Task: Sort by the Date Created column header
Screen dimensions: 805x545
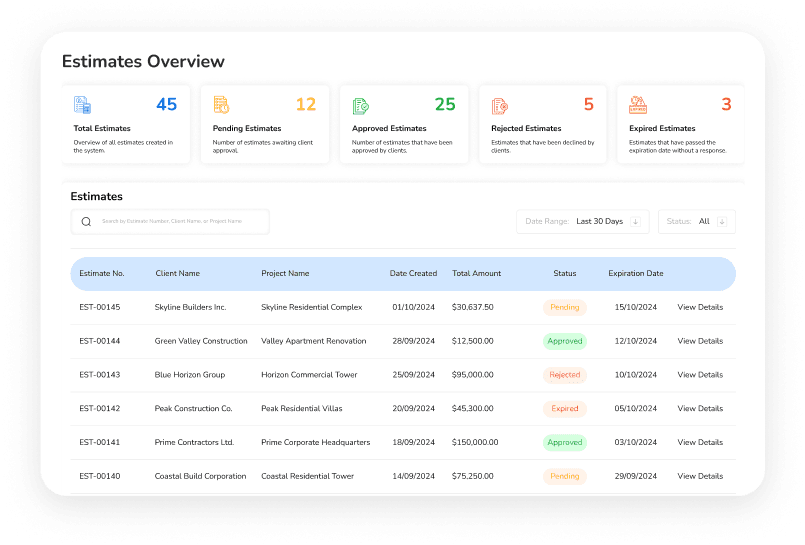Action: pyautogui.click(x=413, y=273)
